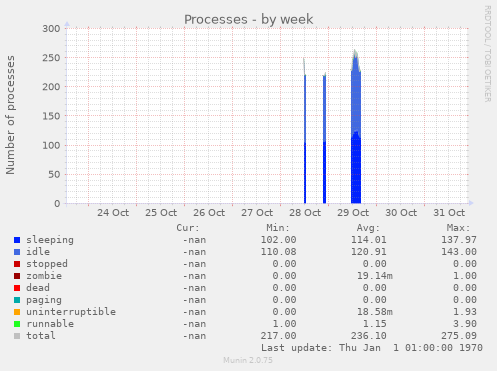497x371 pixels.
Task: Click the 'Max:' column header
Action: click(459, 228)
